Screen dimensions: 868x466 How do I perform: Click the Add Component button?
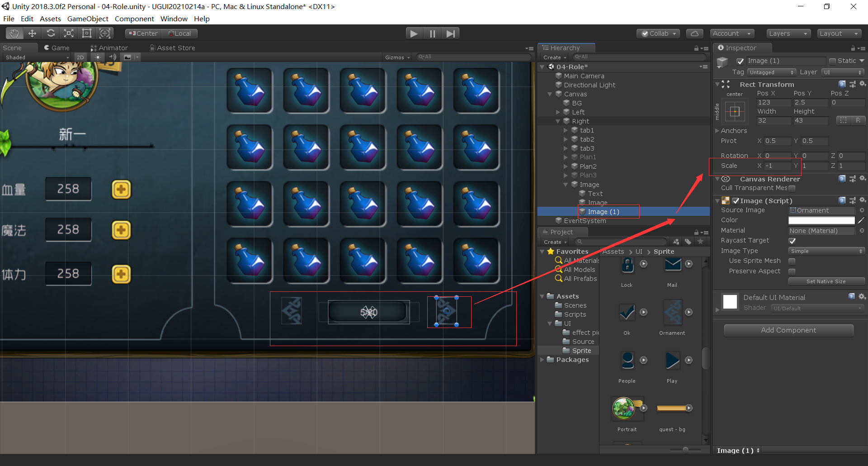(x=788, y=330)
